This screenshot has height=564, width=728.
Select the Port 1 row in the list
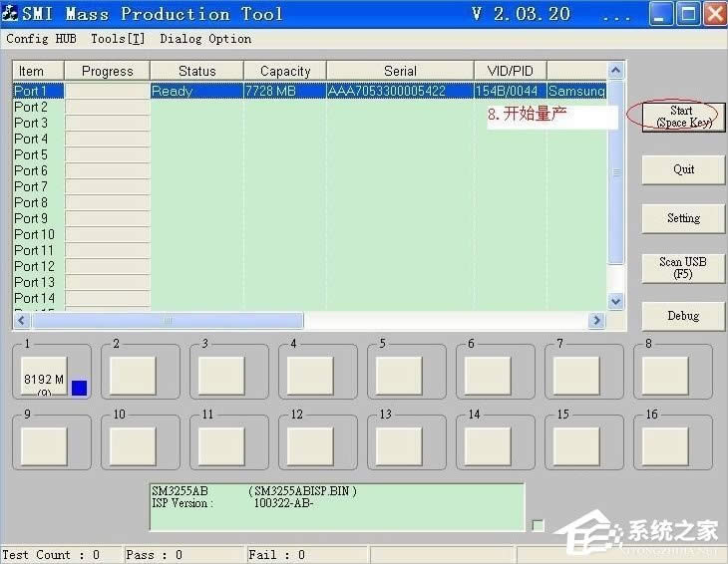tap(37, 91)
